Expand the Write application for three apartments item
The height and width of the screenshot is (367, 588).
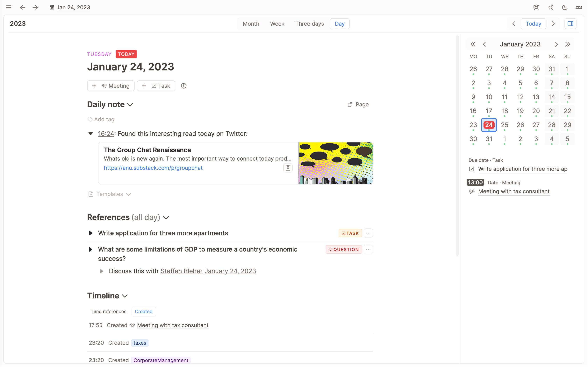coord(91,233)
